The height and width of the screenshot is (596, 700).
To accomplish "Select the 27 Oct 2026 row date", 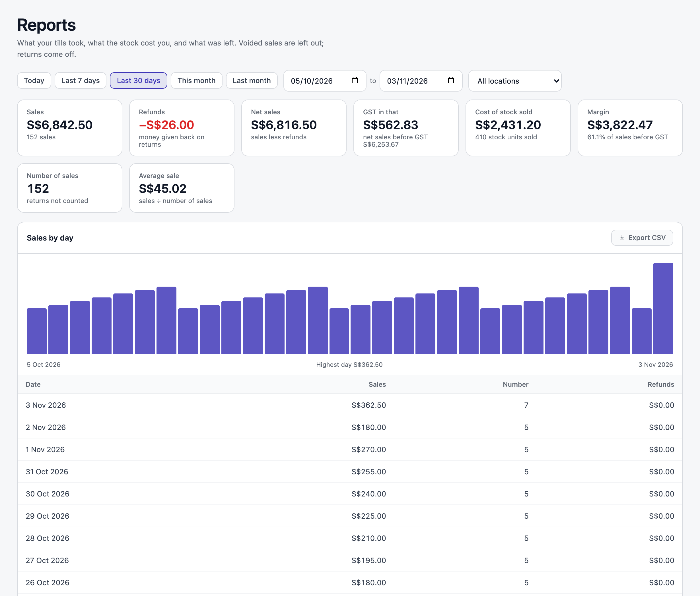I will point(47,560).
